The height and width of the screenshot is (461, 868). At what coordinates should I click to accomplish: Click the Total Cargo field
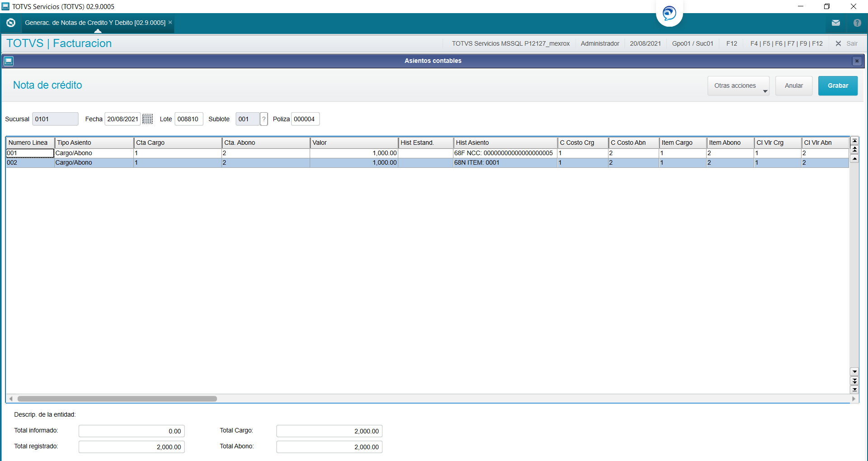330,431
